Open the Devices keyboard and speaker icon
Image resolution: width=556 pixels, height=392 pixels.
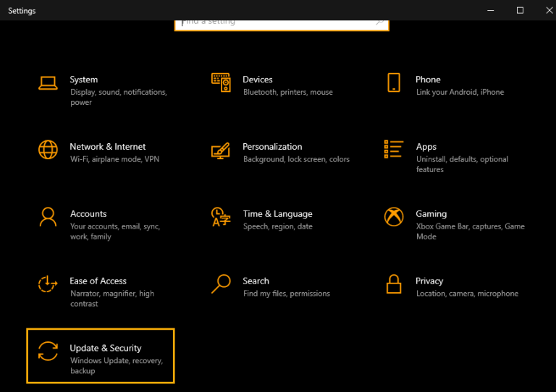pos(221,82)
